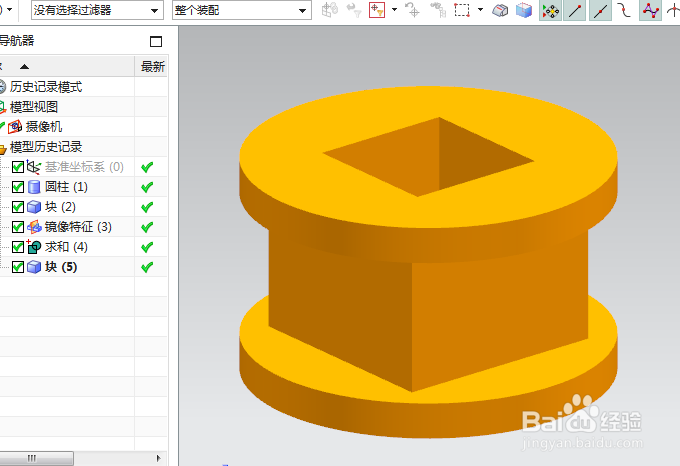Select 模型历史记录 folder in the navigator
680x466 pixels.
[x=46, y=147]
